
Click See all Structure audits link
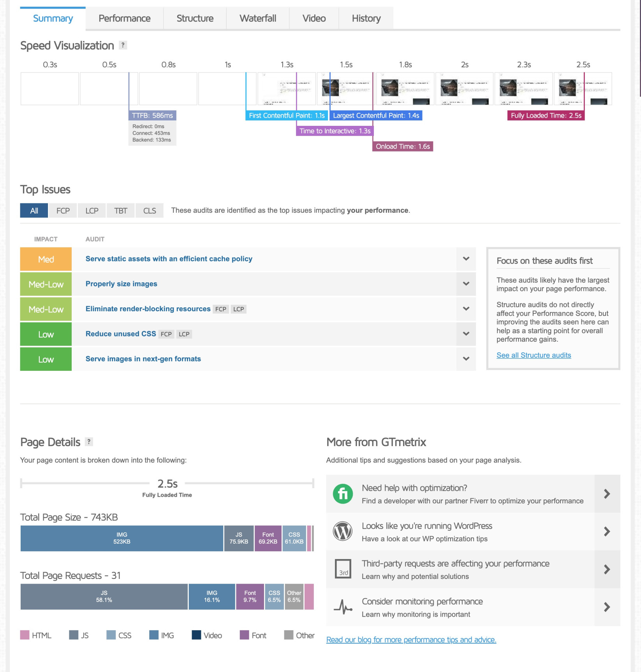(x=534, y=355)
